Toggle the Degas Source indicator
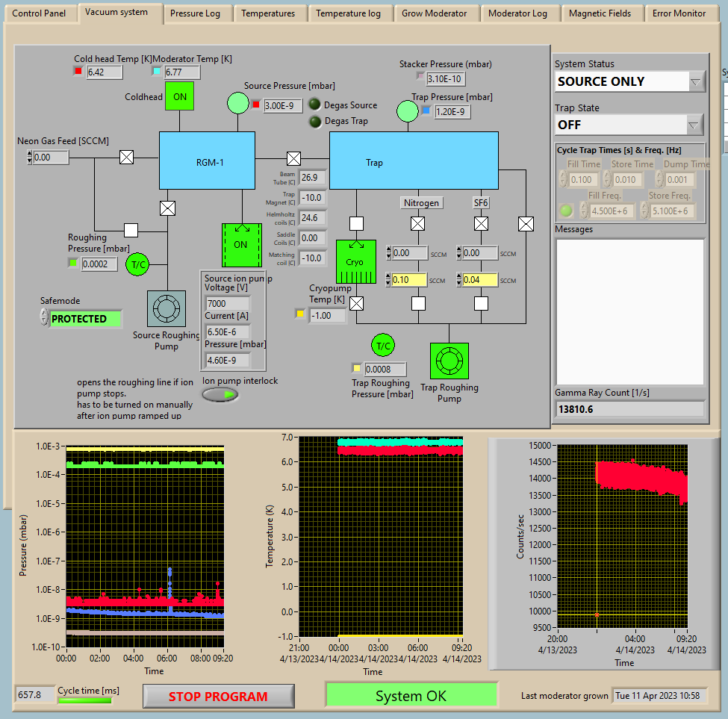The height and width of the screenshot is (719, 728). 314,105
